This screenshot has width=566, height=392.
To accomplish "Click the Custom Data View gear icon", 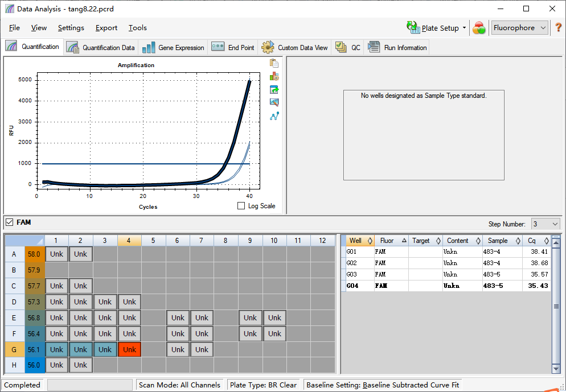I will coord(268,47).
